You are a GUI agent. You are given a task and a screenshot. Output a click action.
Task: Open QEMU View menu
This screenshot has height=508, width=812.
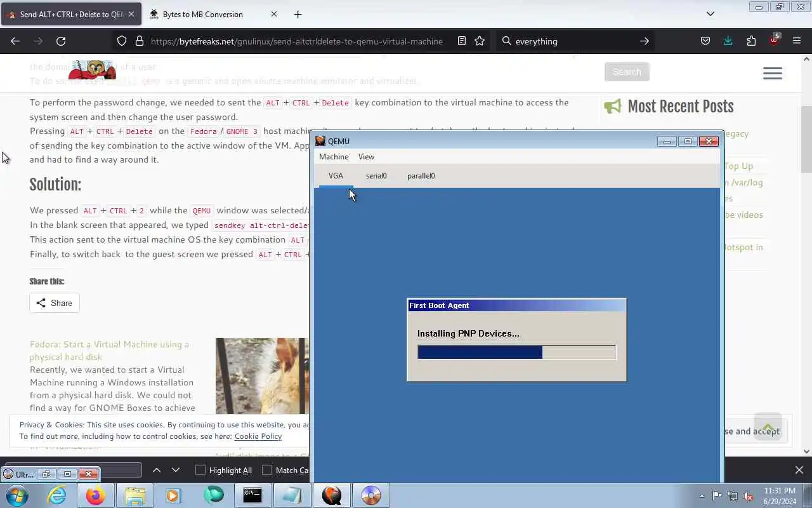coord(366,157)
